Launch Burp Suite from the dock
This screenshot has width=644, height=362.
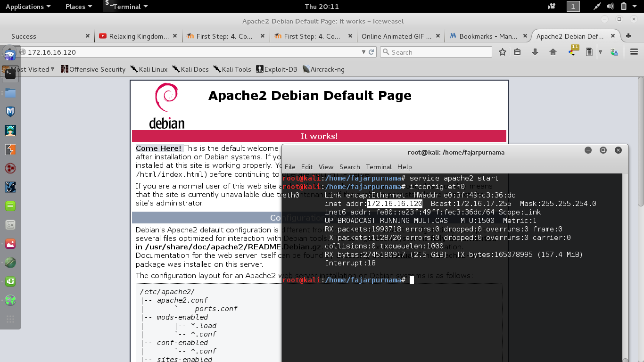10,149
